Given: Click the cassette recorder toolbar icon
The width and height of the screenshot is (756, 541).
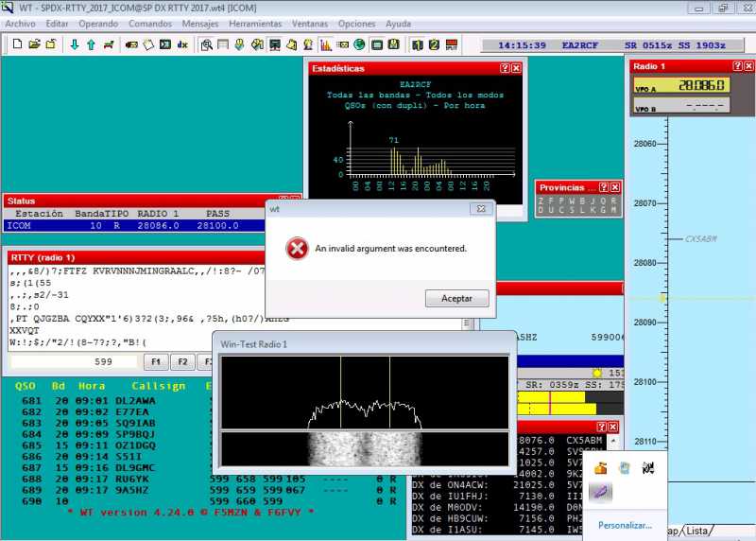Looking at the screenshot, I should pos(343,44).
